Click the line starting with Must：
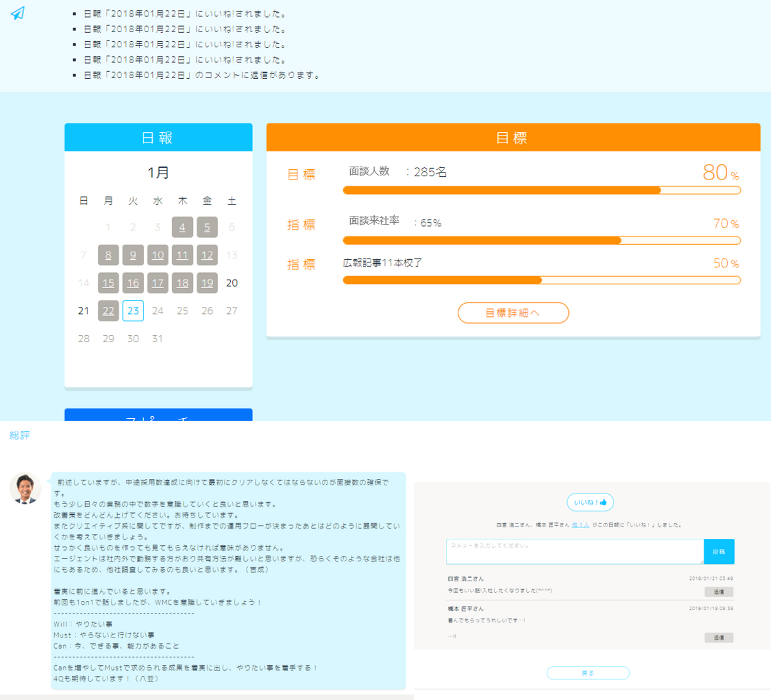Image resolution: width=771 pixels, height=700 pixels. point(104,635)
